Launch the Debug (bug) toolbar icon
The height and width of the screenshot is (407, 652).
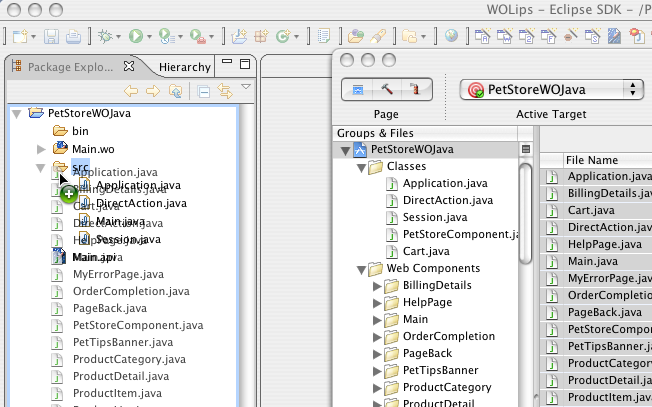tap(105, 37)
